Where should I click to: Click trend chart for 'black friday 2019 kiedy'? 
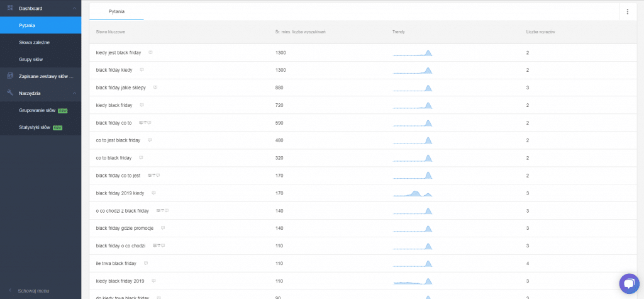[x=413, y=193]
